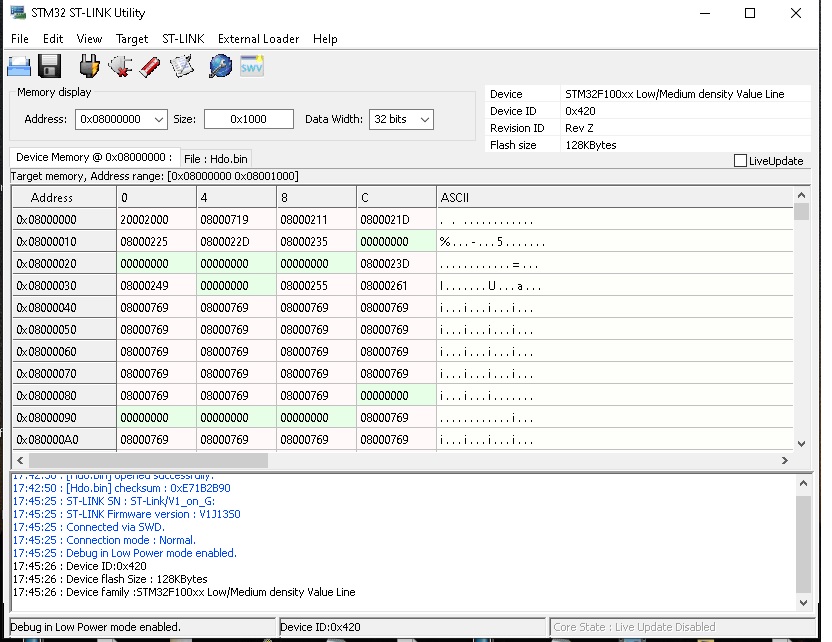Viewport: 832px width, 642px height.
Task: Open the Program and verify icon
Action: [x=182, y=67]
